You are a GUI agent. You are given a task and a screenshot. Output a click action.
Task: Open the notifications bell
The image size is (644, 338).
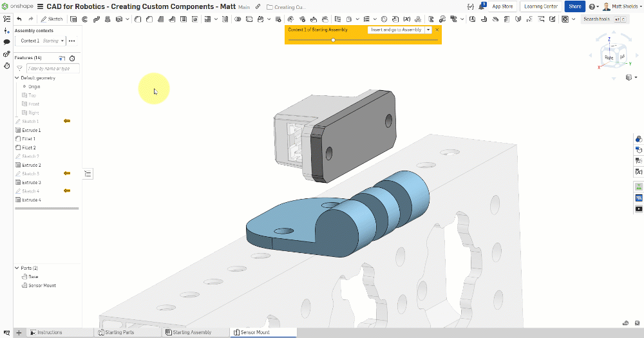(482, 6)
